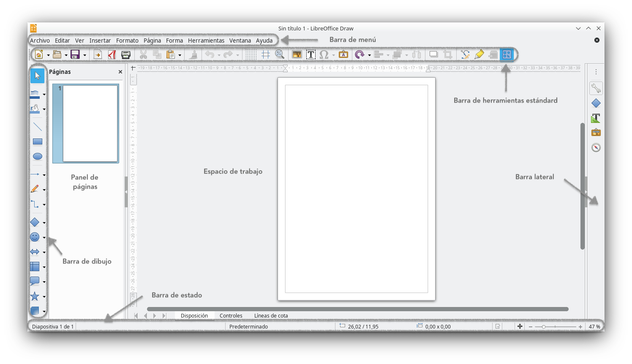Image resolution: width=632 pixels, height=364 pixels.
Task: Insert a Special Character (Omega)
Action: coord(324,54)
